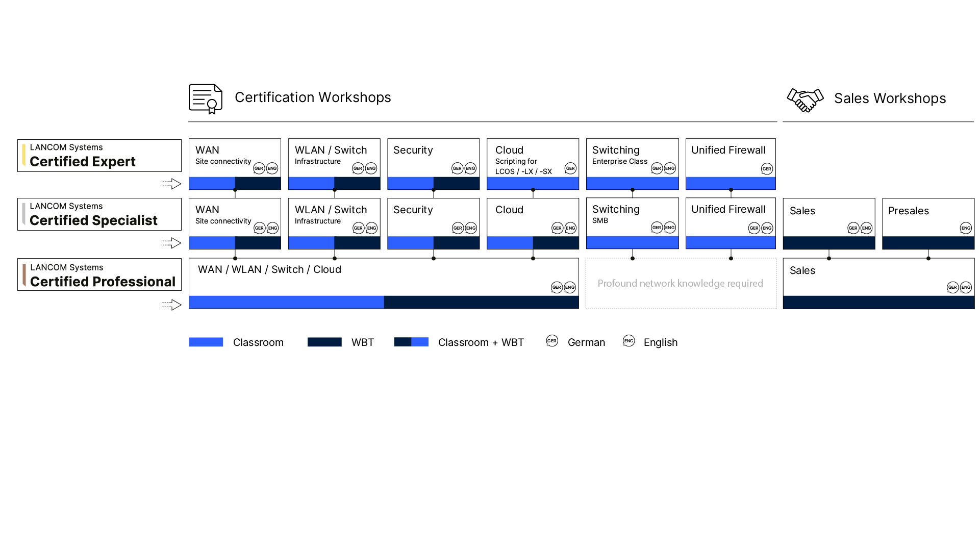Image resolution: width=980 pixels, height=551 pixels.
Task: Open the Certified Specialist level box
Action: (x=99, y=214)
